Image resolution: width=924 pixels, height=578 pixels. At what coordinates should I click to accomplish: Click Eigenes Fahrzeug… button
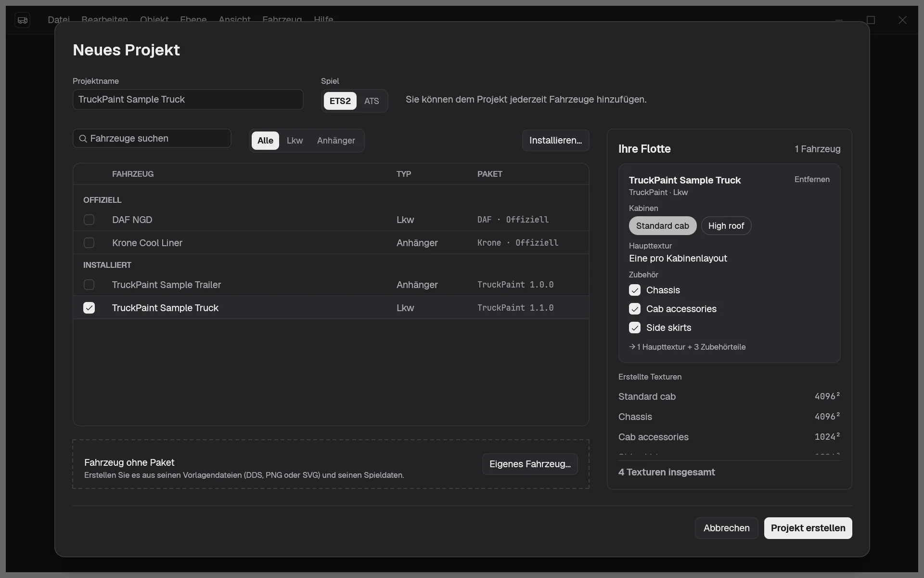click(x=530, y=464)
